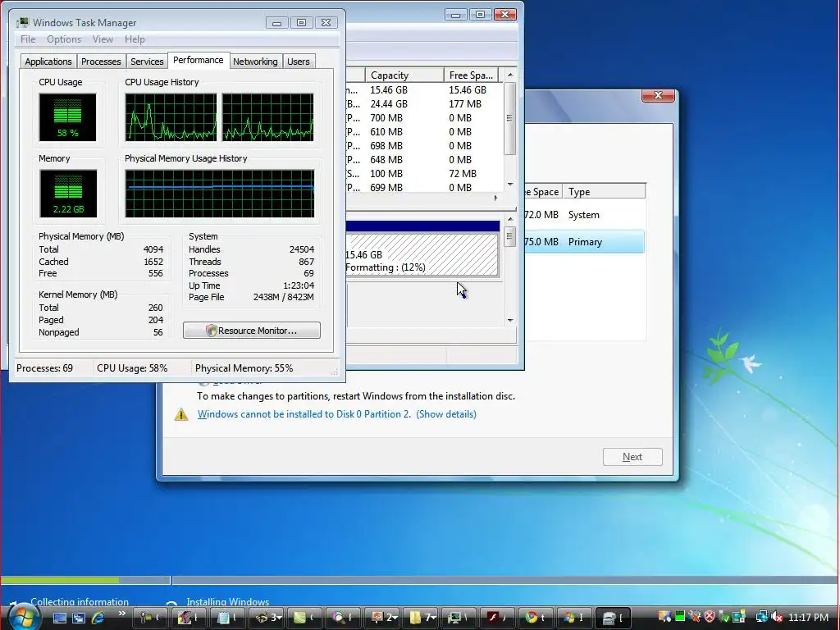Open the disk management taskbar button
Screen dimensions: 840x630
(614, 618)
